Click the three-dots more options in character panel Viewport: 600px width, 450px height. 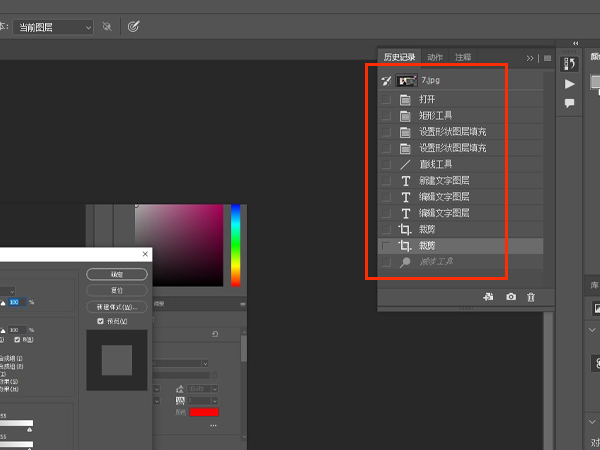point(213,425)
